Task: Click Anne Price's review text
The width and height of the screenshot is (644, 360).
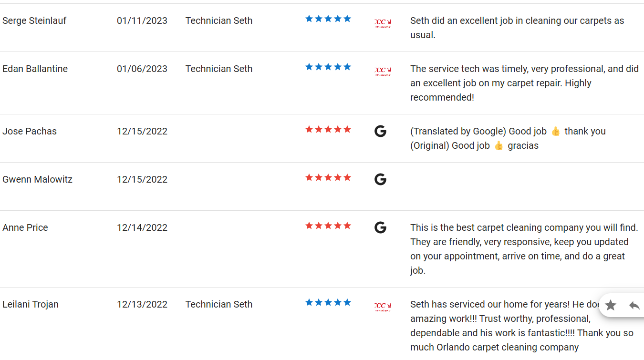Action: click(x=519, y=249)
